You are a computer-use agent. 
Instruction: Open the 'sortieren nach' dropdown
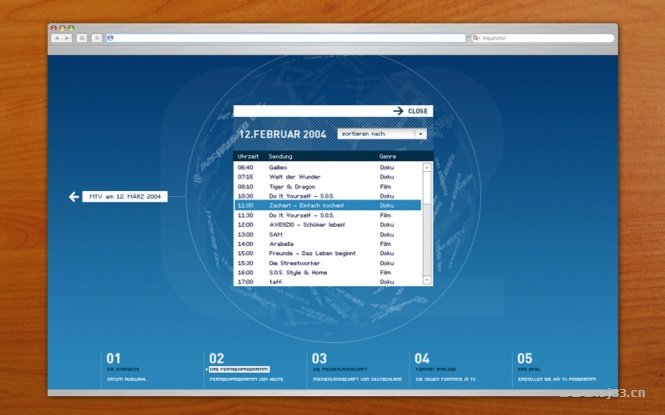pyautogui.click(x=376, y=133)
